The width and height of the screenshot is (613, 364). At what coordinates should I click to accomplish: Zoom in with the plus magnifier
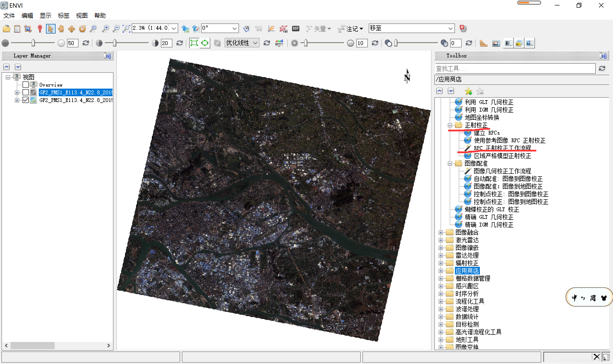(x=105, y=29)
